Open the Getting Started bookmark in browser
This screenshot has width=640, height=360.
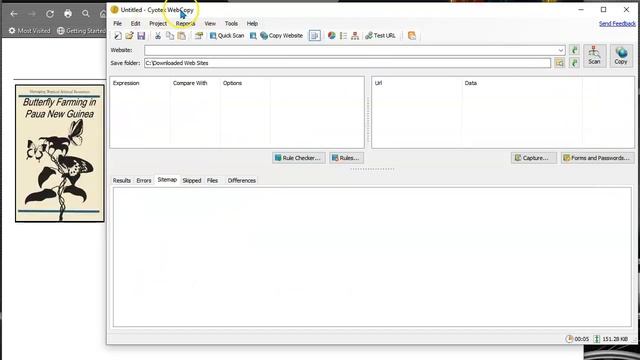[81, 31]
